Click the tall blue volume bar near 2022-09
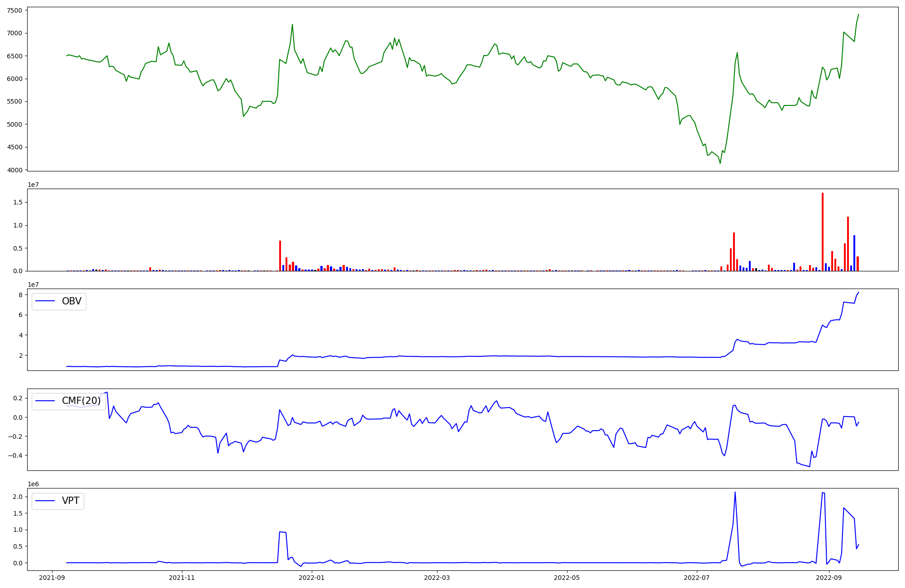The width and height of the screenshot is (905, 588). click(854, 253)
